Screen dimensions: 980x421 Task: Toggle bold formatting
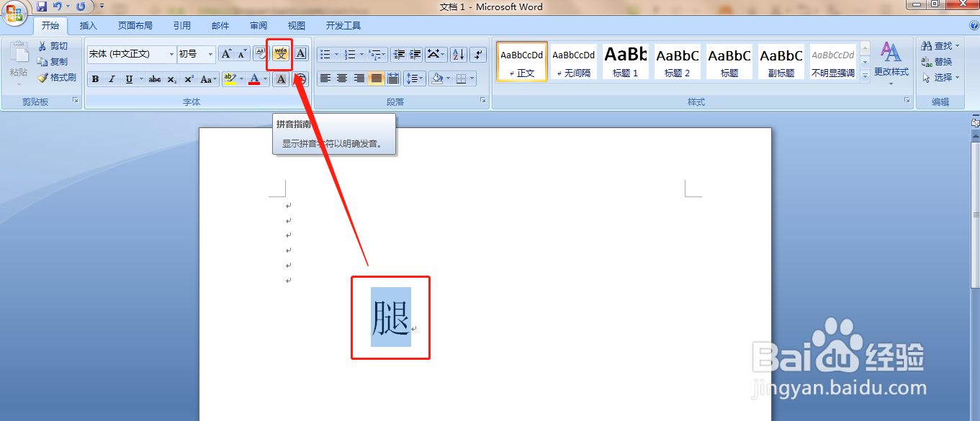point(96,79)
